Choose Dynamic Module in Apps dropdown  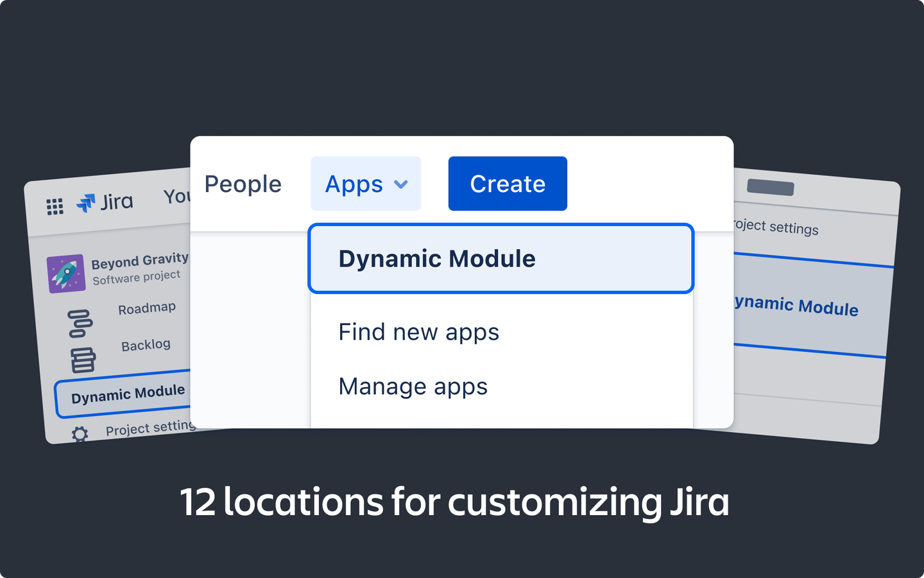(501, 258)
